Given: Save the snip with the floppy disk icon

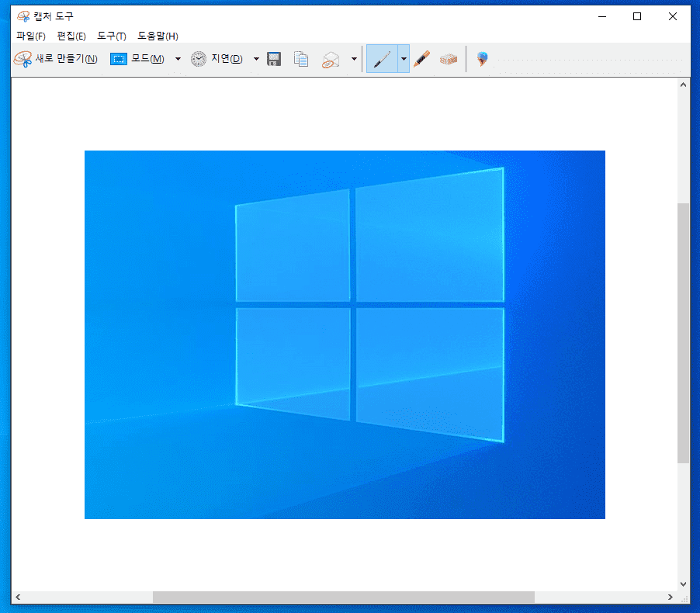Looking at the screenshot, I should pyautogui.click(x=274, y=58).
